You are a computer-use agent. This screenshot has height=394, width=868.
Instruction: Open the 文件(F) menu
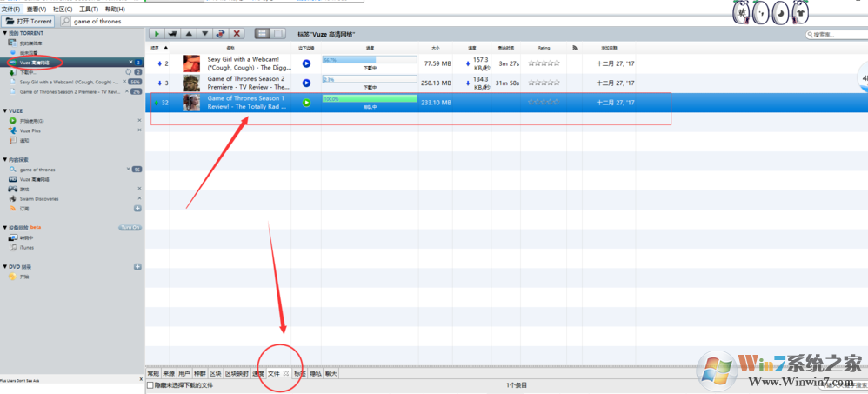click(10, 10)
